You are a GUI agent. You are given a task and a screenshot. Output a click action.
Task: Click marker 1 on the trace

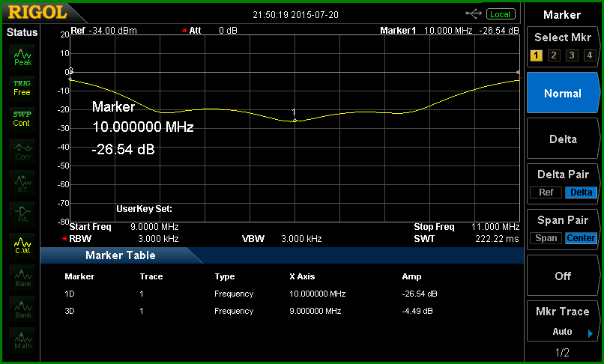coord(295,121)
